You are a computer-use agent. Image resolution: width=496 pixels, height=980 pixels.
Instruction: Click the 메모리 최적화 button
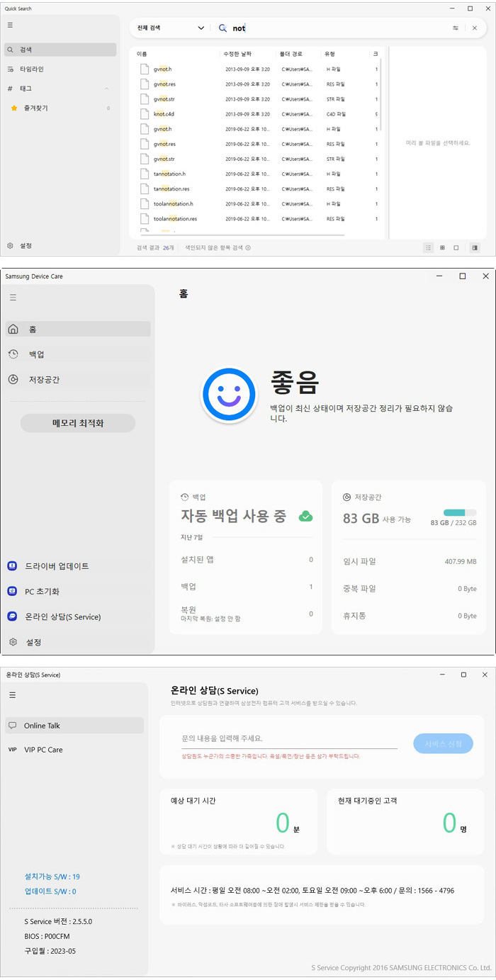click(x=78, y=423)
